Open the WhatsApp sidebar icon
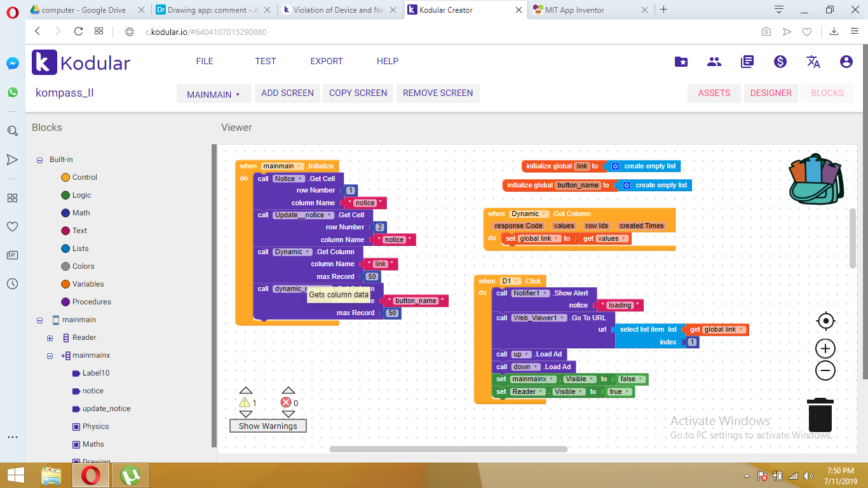 12,92
